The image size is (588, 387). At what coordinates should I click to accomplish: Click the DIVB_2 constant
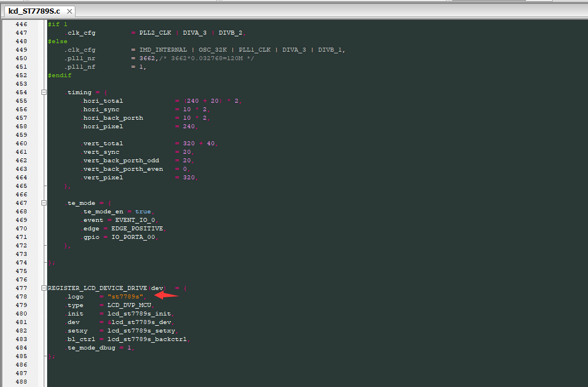pyautogui.click(x=231, y=33)
